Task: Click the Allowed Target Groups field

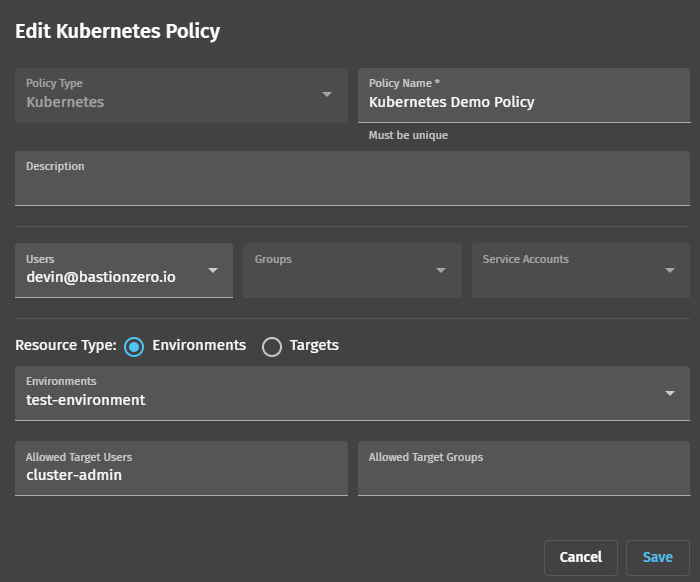Action: pos(524,469)
